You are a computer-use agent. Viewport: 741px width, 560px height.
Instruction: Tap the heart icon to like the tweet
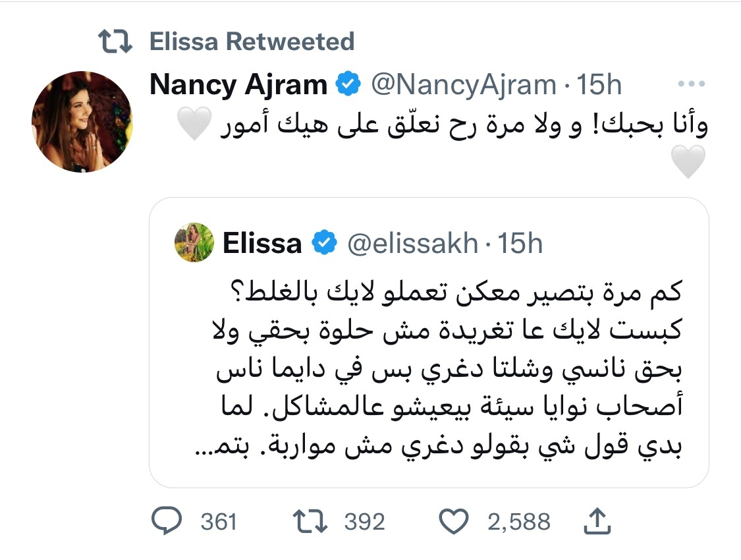coord(455,521)
